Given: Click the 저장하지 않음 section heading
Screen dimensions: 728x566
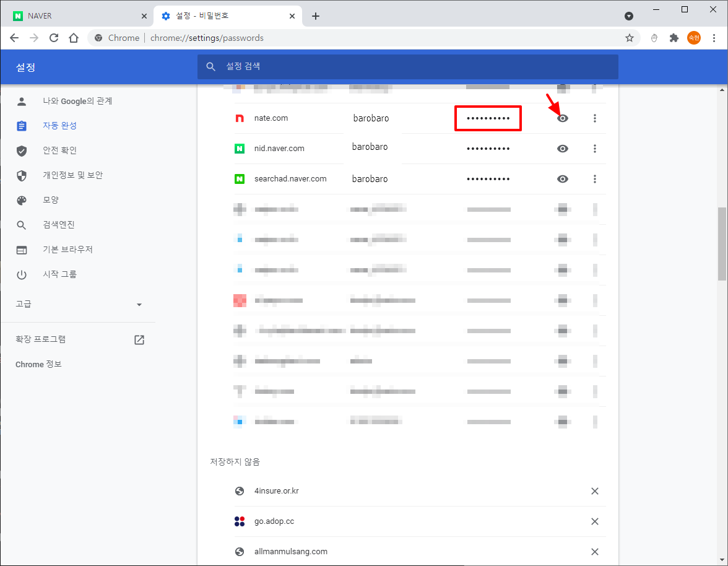Looking at the screenshot, I should click(235, 462).
